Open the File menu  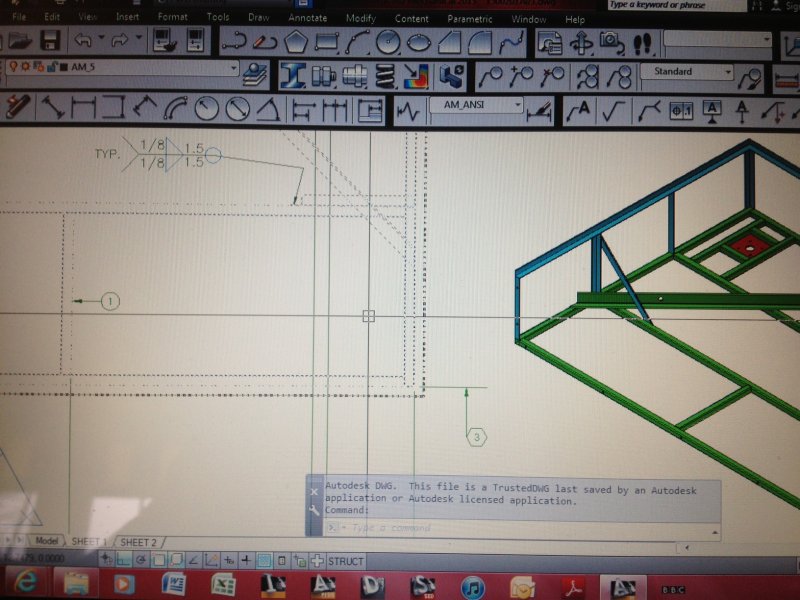click(18, 17)
